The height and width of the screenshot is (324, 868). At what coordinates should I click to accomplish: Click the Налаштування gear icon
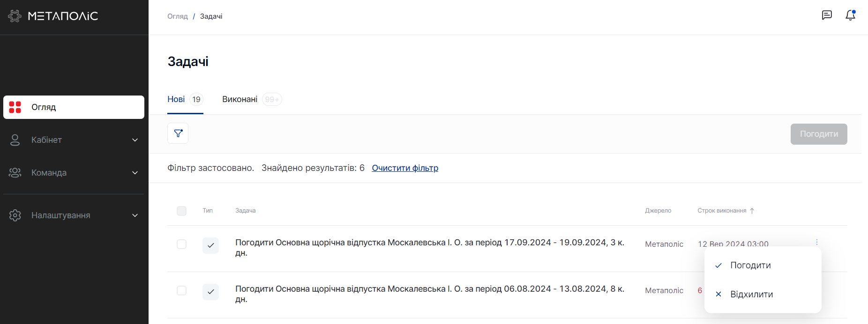[x=15, y=215]
